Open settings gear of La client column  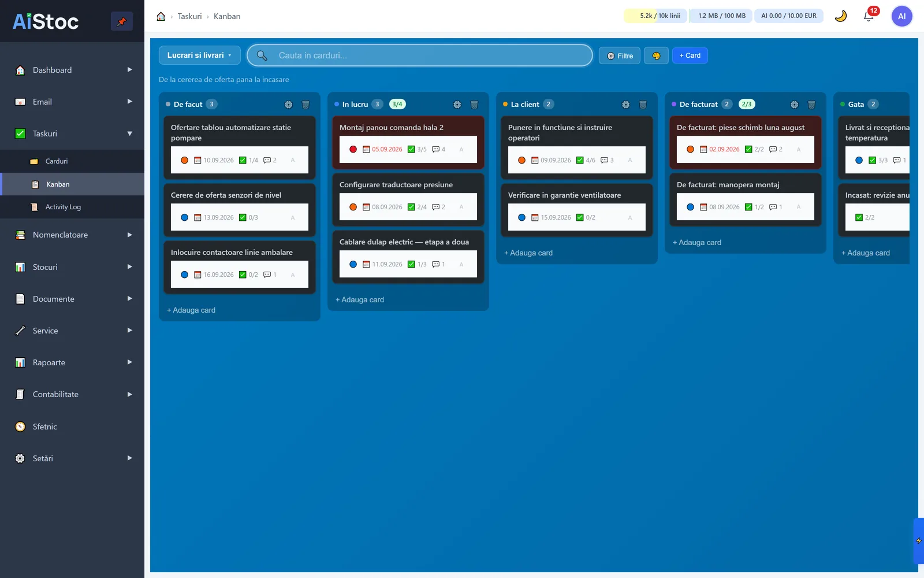tap(625, 105)
